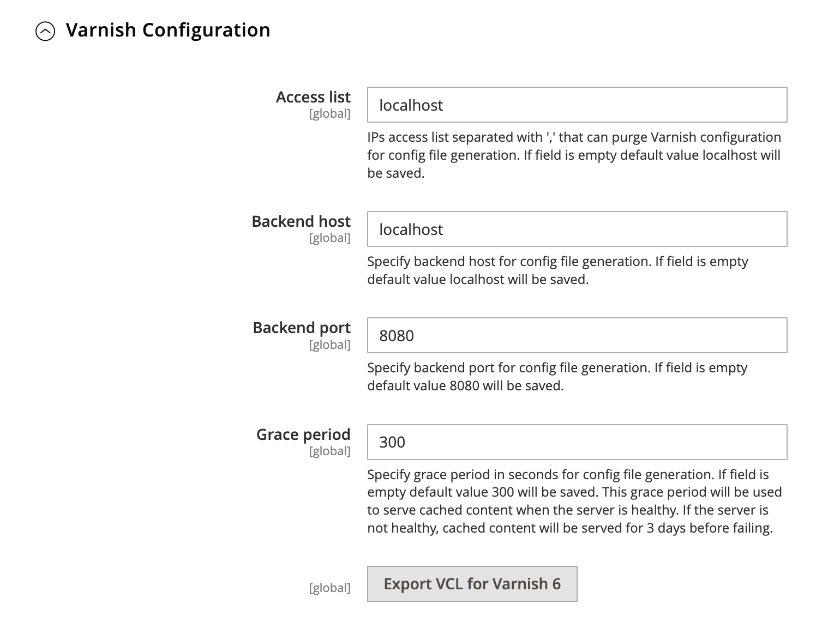Collapse the Varnish Configuration section
This screenshot has height=628, width=840.
[x=46, y=31]
